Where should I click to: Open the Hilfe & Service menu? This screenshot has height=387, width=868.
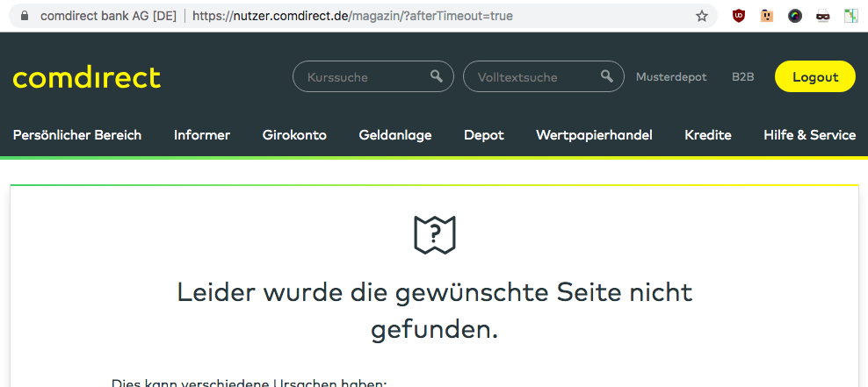click(x=810, y=135)
